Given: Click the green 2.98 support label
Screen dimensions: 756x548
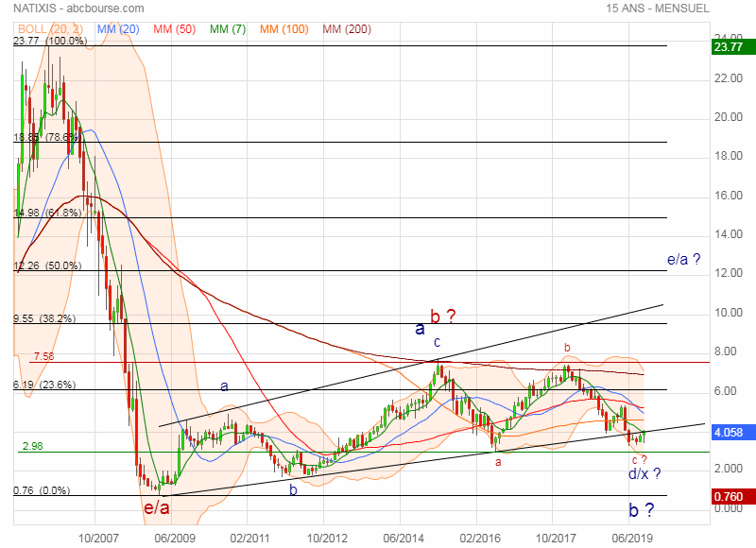Looking at the screenshot, I should 33,446.
